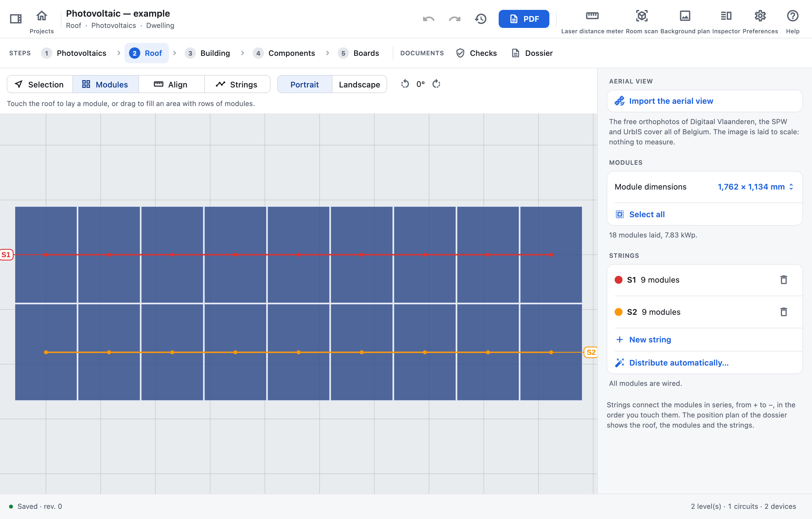Open the Help icon
The width and height of the screenshot is (812, 519).
793,16
